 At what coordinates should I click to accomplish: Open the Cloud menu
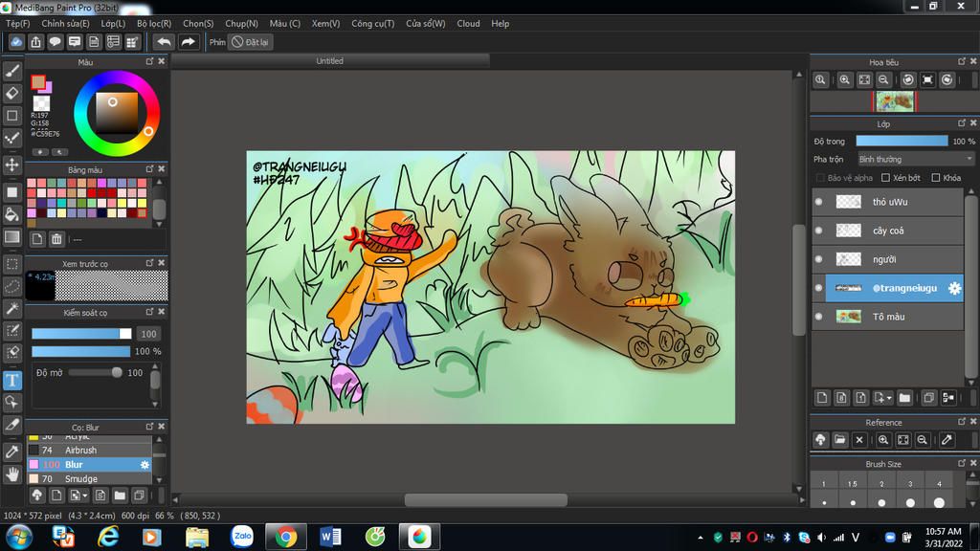(x=468, y=24)
